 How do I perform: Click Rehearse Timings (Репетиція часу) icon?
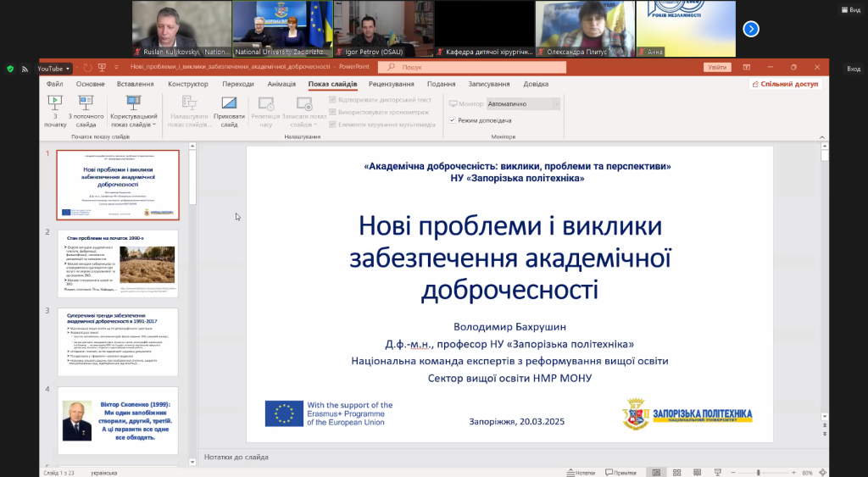click(265, 103)
